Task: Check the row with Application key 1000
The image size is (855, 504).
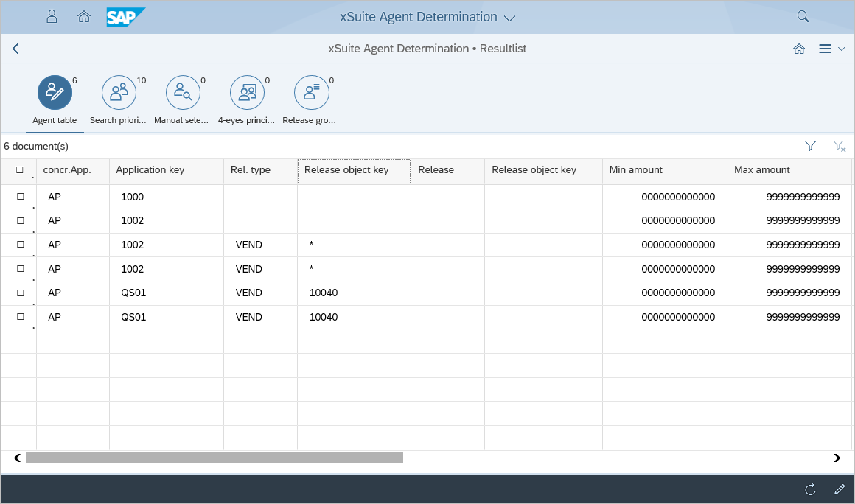Action: click(20, 197)
